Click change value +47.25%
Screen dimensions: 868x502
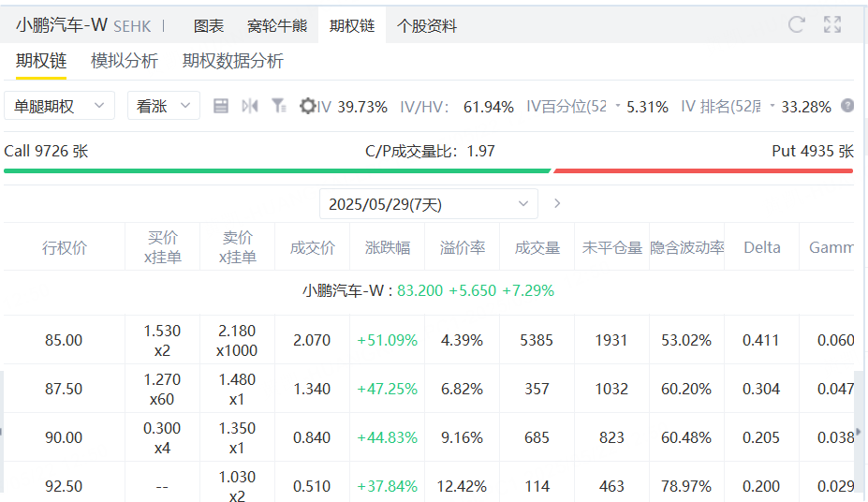[x=387, y=389]
